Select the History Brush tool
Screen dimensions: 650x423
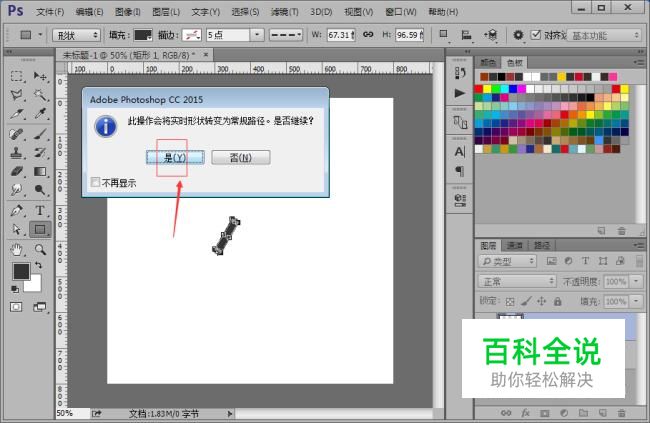coord(40,153)
